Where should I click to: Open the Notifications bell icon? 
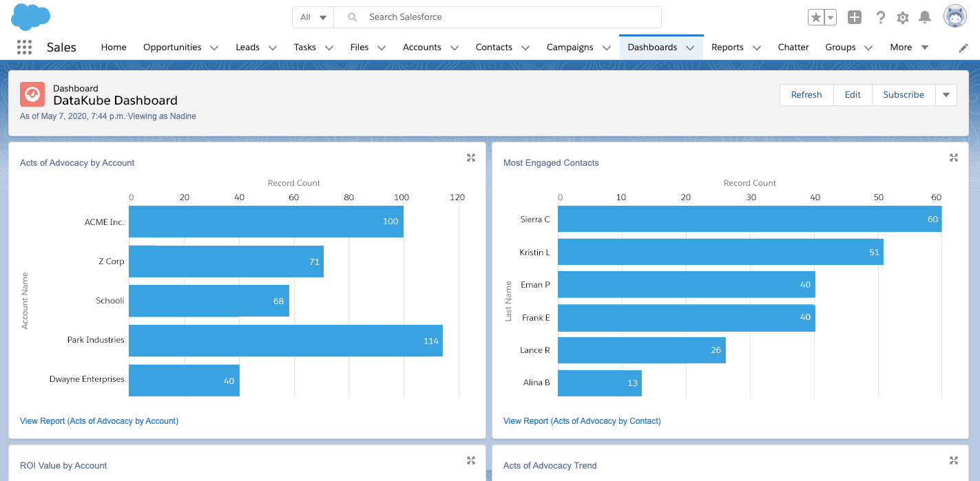925,17
